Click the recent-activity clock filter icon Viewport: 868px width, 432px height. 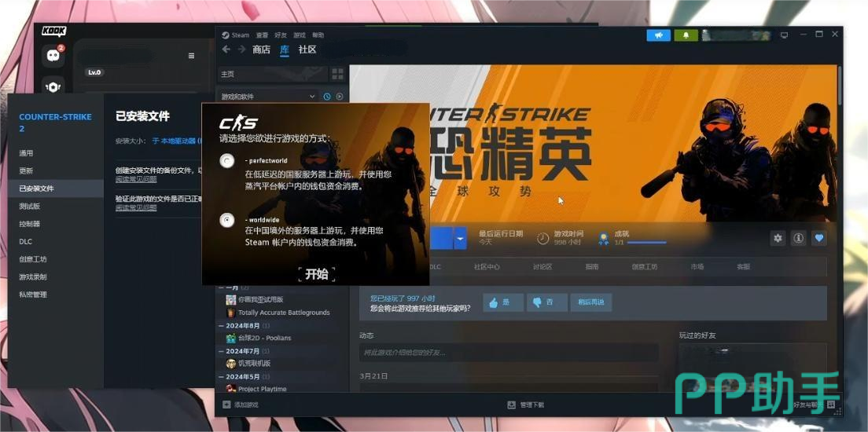[326, 97]
